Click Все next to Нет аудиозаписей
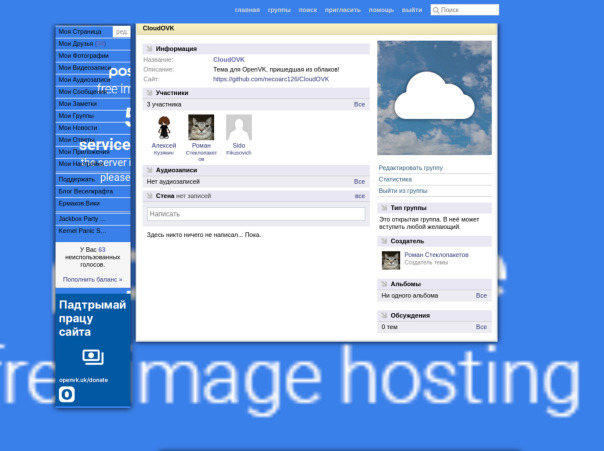 (x=359, y=181)
